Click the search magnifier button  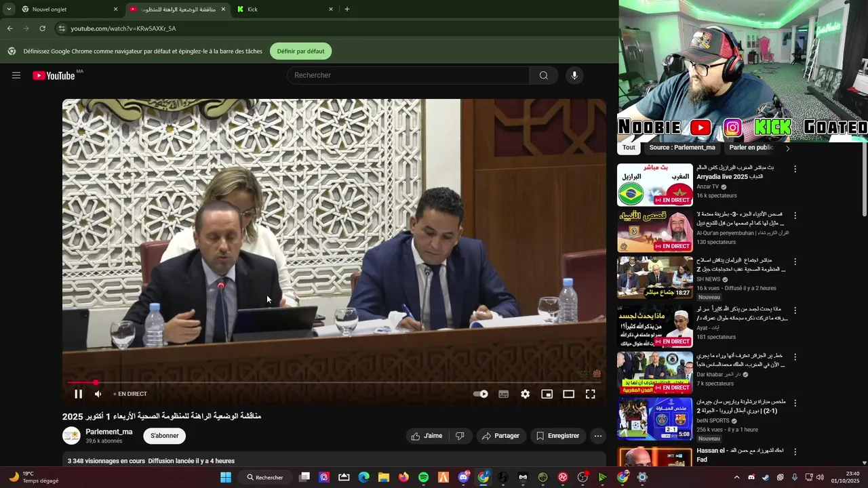[x=544, y=75]
